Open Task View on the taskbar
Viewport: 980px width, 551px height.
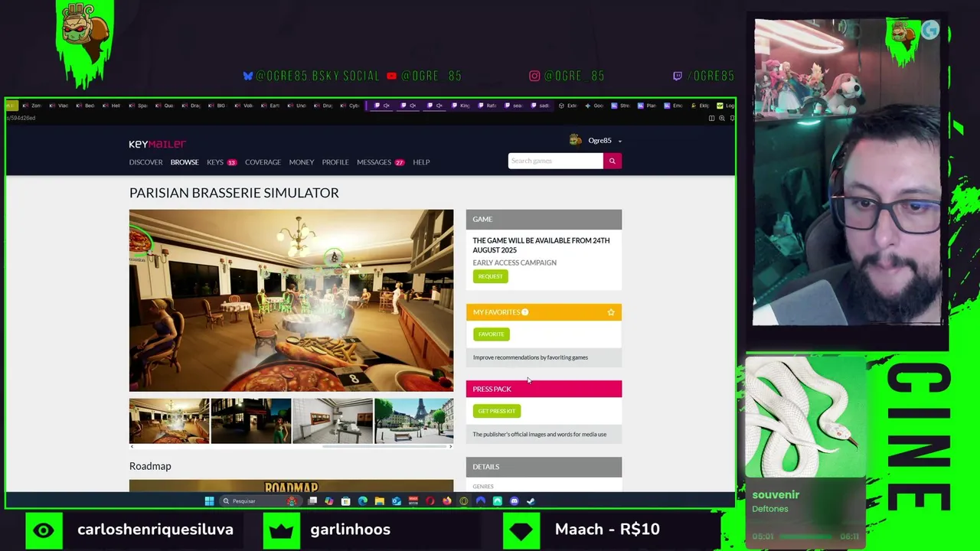[312, 501]
